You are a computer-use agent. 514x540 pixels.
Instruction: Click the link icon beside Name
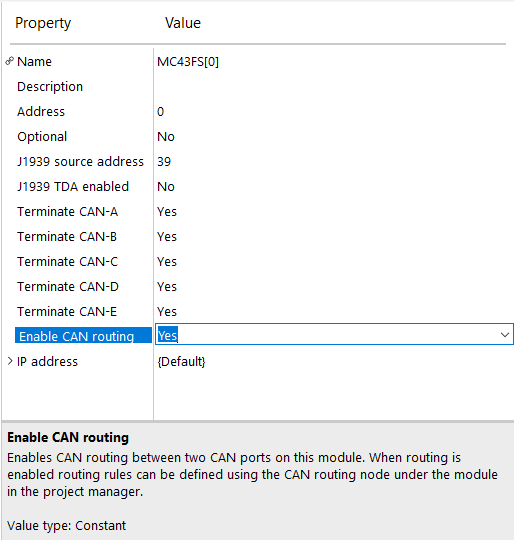tap(10, 61)
